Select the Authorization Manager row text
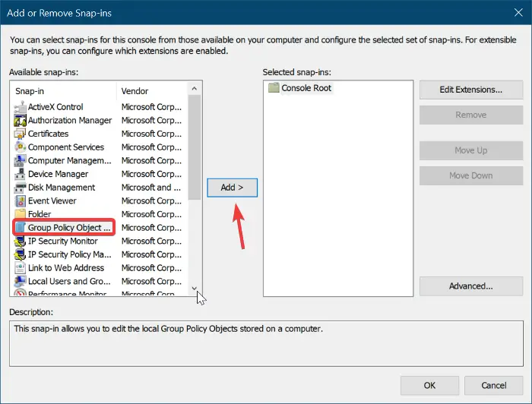Screen dimensions: 532x404 click(70, 120)
